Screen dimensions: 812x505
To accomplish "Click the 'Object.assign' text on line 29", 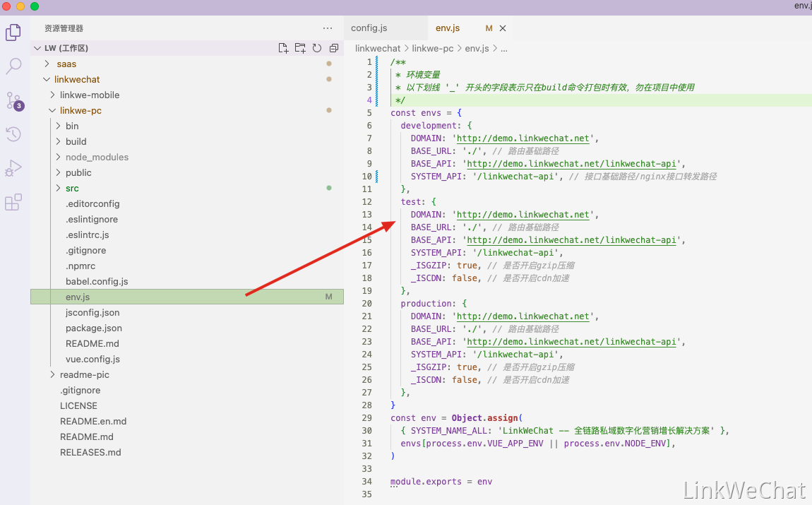I will [484, 418].
